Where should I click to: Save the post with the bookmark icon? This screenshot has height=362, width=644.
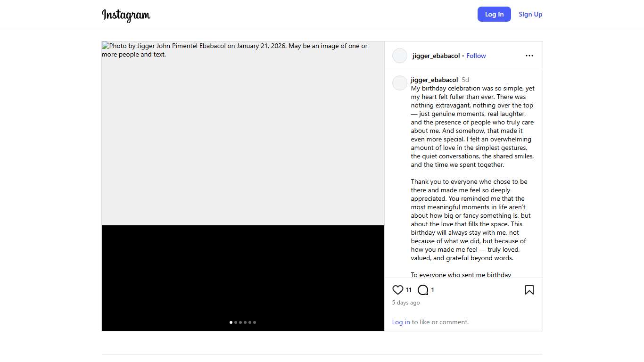click(529, 290)
